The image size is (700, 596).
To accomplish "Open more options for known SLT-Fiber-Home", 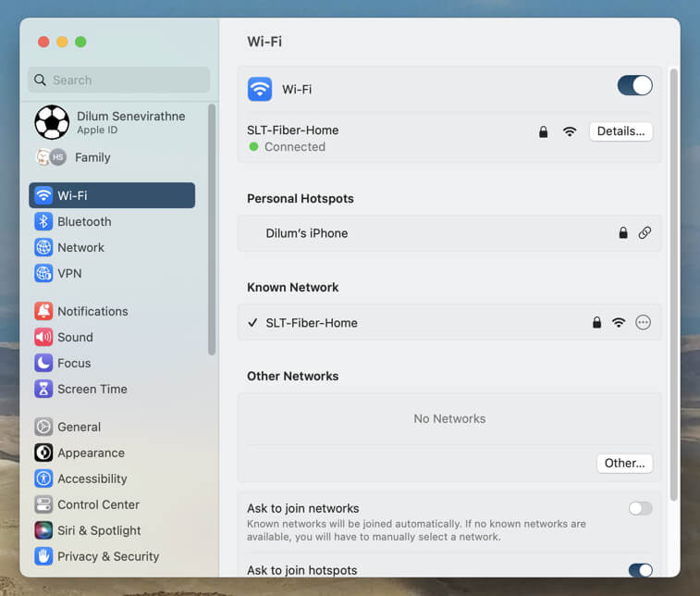I will [643, 323].
